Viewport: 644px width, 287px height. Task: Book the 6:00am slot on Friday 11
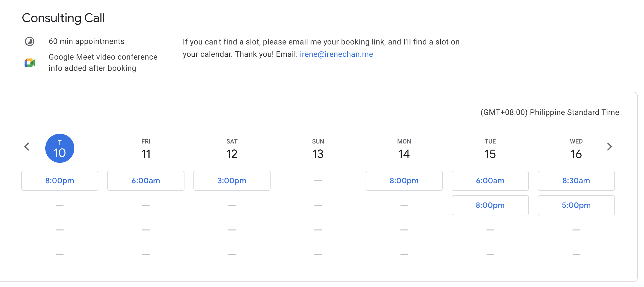point(146,181)
